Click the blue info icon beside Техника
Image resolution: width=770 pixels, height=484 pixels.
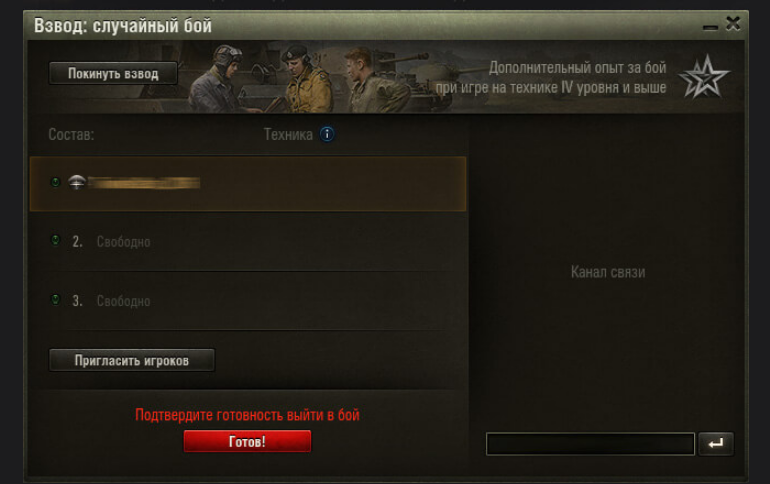[327, 134]
